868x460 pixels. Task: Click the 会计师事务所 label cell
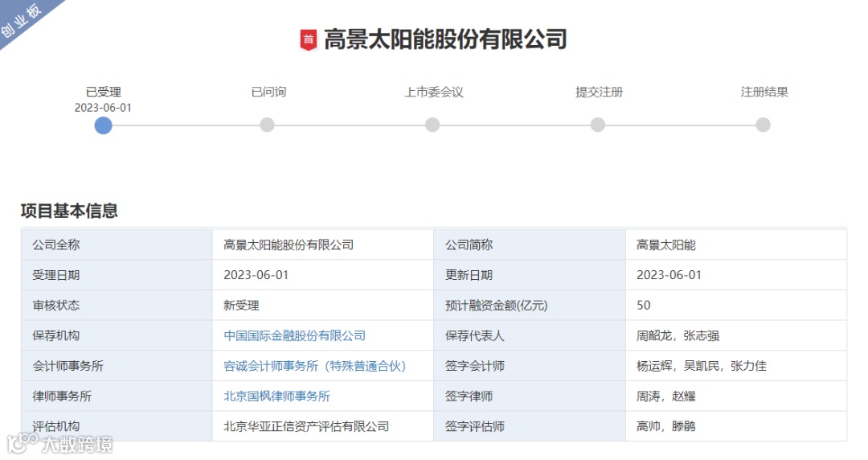click(117, 366)
